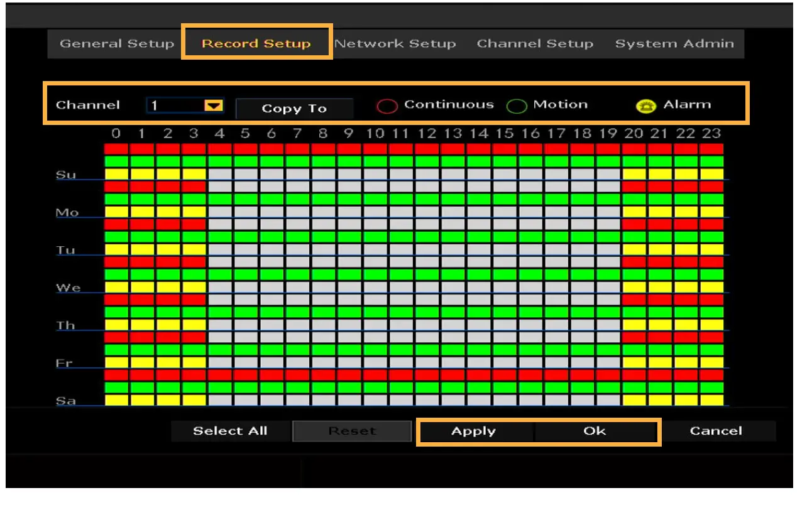Open the Network Setup tab

pyautogui.click(x=395, y=44)
